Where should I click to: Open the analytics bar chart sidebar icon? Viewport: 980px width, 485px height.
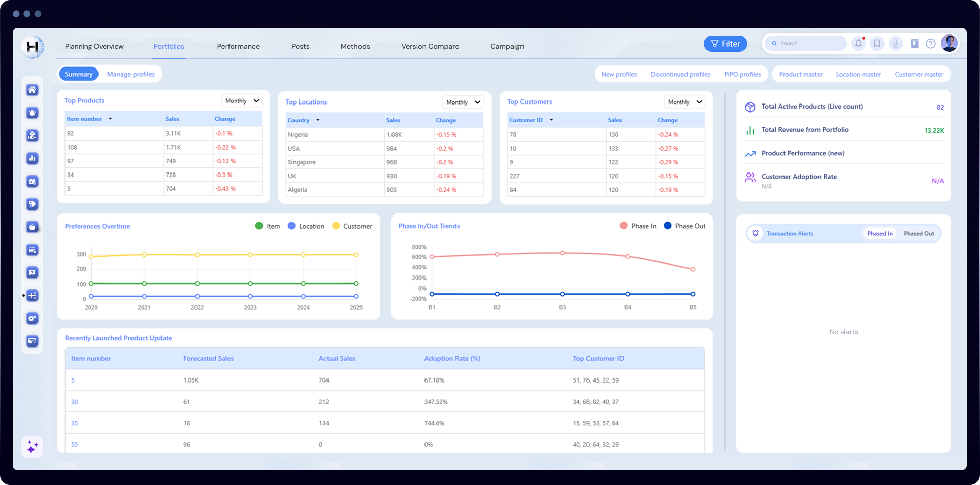(32, 158)
